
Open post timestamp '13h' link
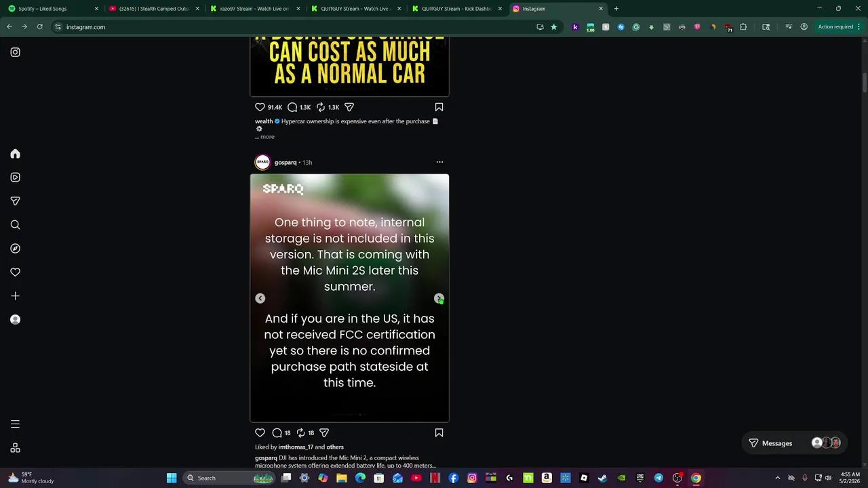pos(307,163)
